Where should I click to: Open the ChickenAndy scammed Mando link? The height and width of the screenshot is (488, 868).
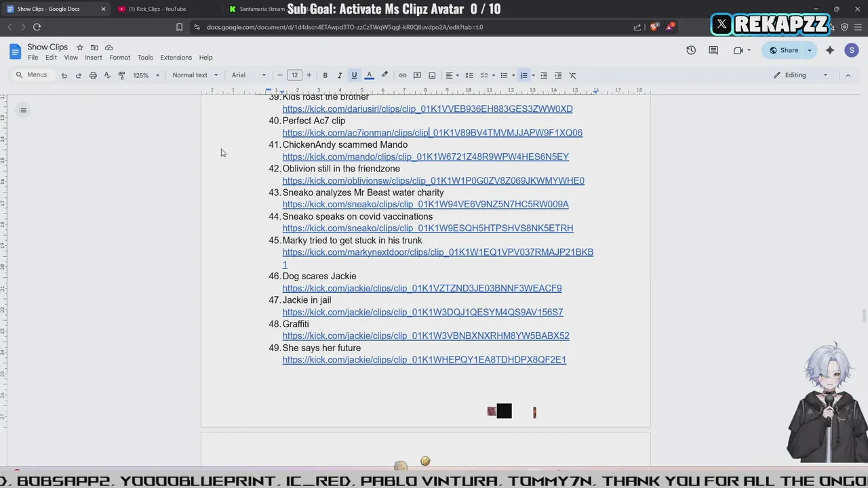(426, 157)
